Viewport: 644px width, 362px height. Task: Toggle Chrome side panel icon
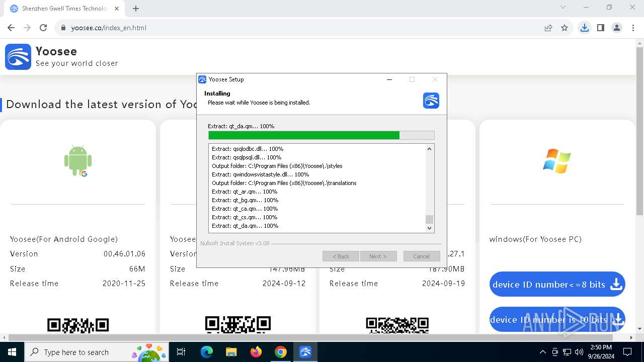(600, 28)
